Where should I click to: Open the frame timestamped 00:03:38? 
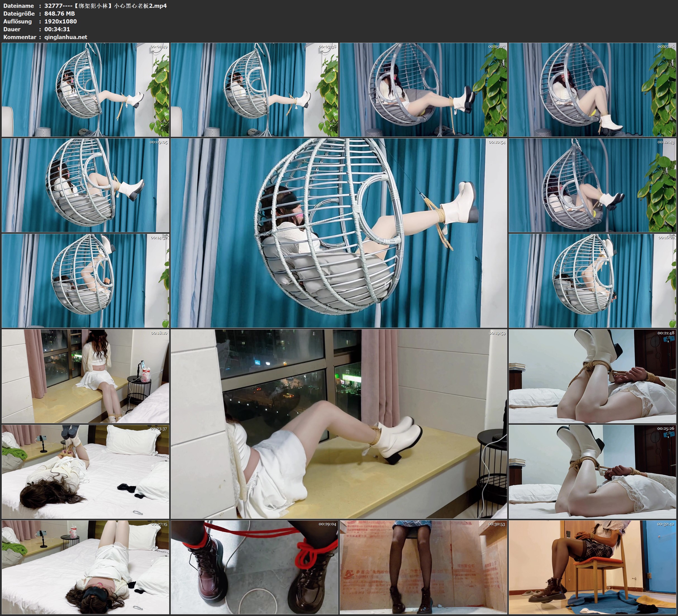[x=254, y=90]
